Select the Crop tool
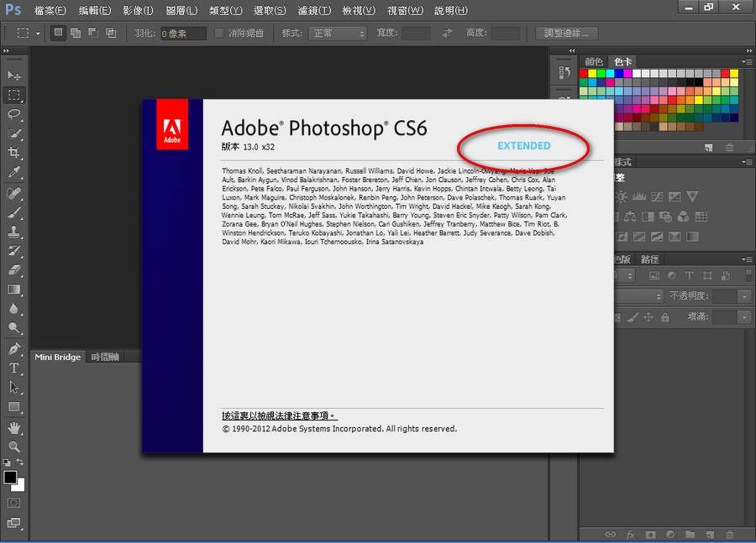The image size is (756, 543). click(x=14, y=153)
